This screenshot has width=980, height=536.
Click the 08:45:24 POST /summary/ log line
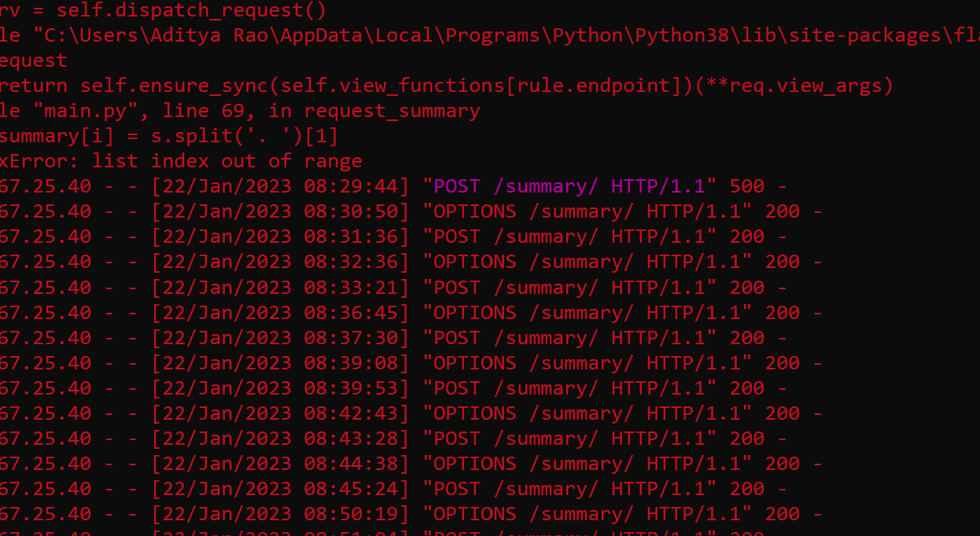393,488
